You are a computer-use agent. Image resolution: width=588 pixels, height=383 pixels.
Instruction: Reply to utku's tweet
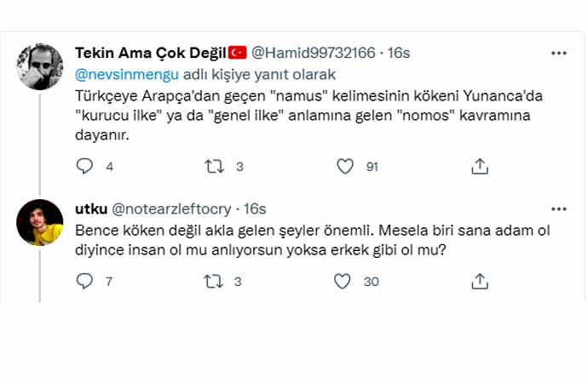pos(84,281)
